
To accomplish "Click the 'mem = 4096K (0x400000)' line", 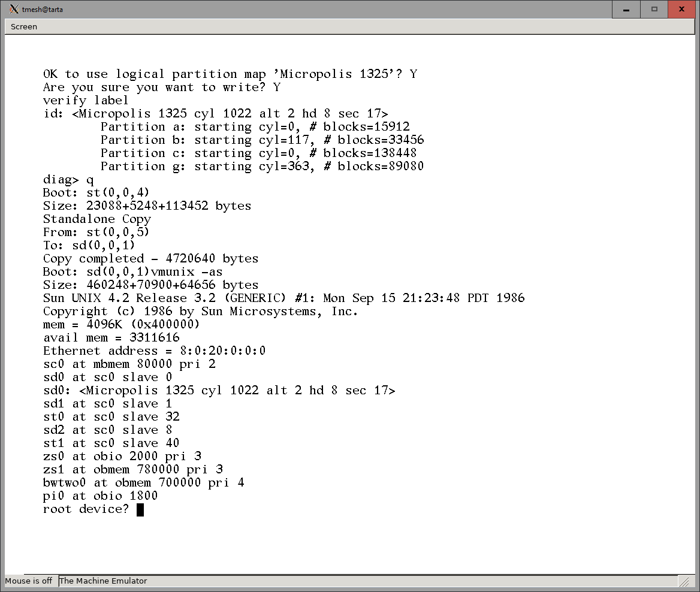I will [121, 325].
